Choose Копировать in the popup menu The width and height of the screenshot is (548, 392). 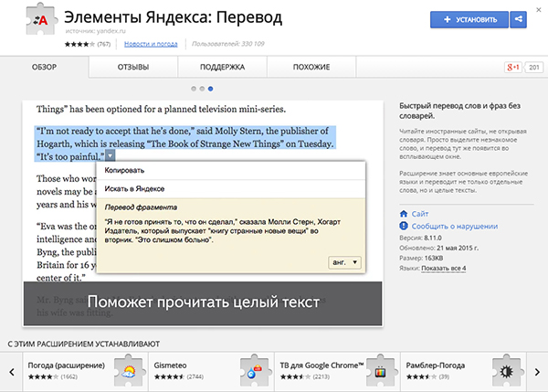231,170
